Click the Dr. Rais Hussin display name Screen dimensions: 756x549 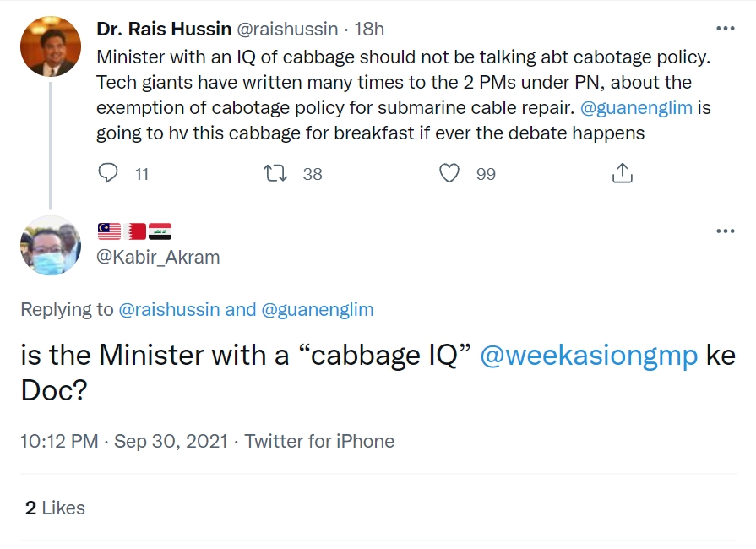point(164,29)
